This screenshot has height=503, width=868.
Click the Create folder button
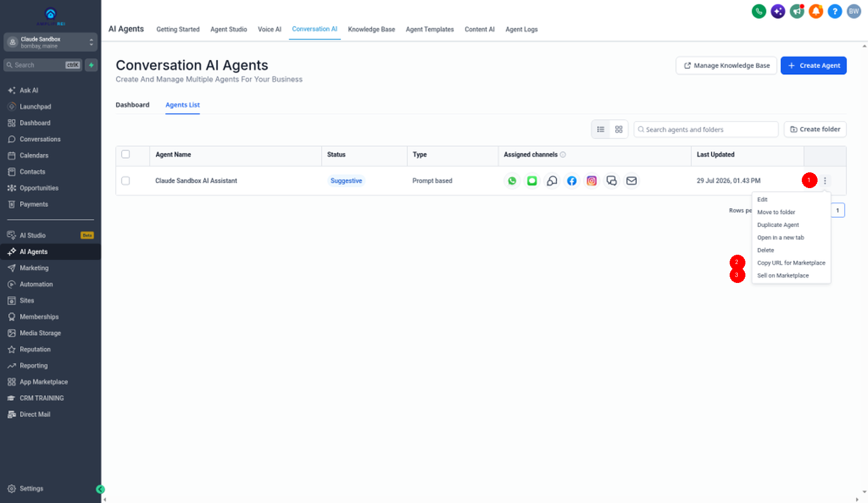tap(815, 130)
